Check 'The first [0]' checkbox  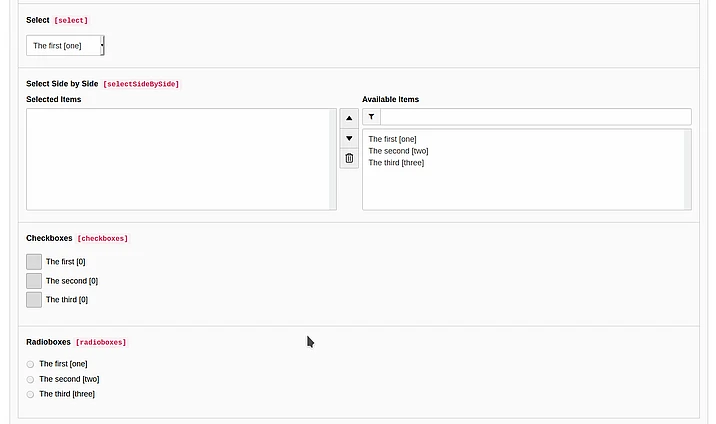(34, 261)
